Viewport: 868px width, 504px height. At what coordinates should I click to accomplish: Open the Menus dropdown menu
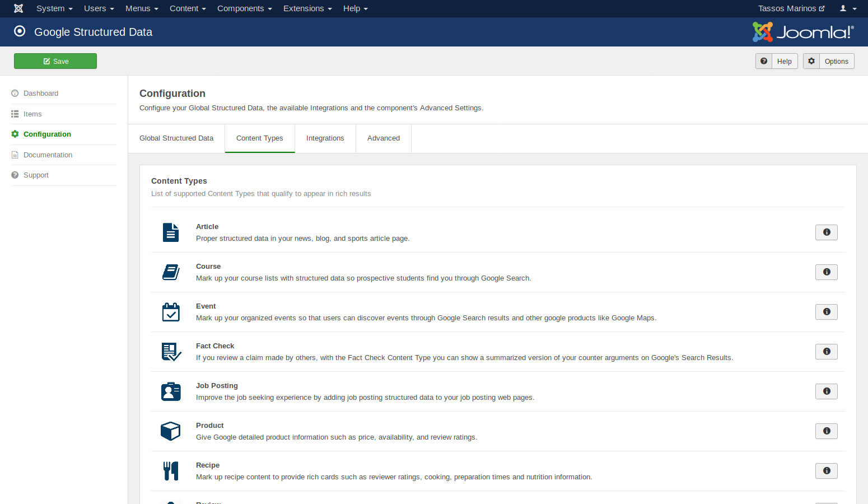(x=142, y=8)
